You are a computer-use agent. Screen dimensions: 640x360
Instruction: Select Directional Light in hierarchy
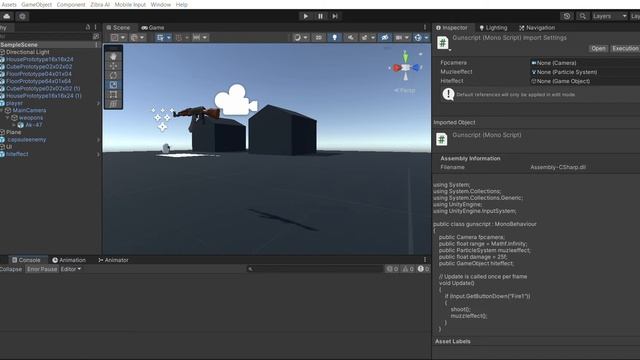click(x=27, y=52)
